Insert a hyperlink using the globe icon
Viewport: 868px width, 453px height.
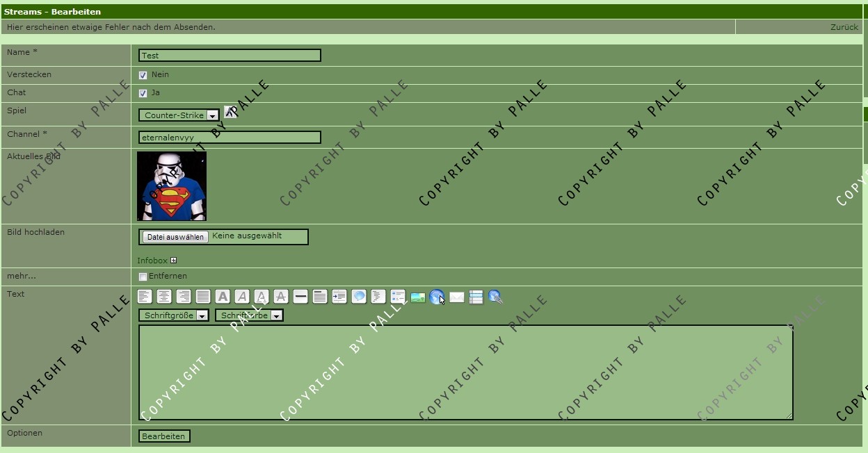437,297
